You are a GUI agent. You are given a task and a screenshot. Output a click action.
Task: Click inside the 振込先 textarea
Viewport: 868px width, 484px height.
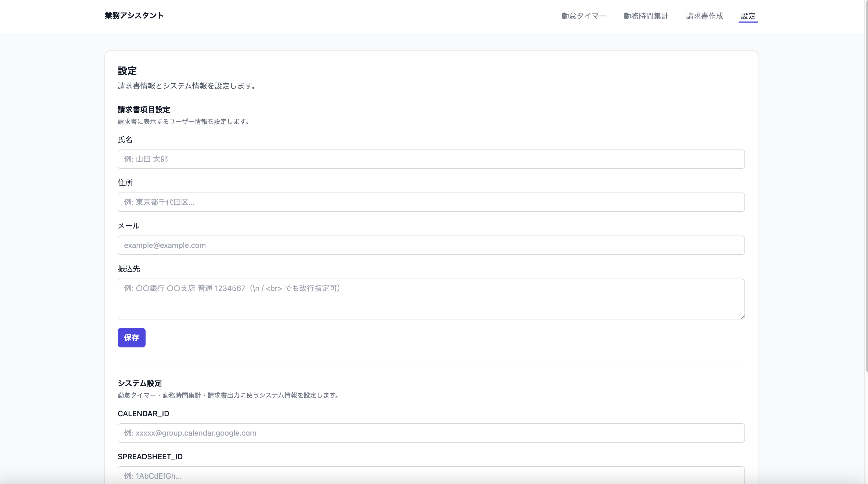tap(431, 299)
